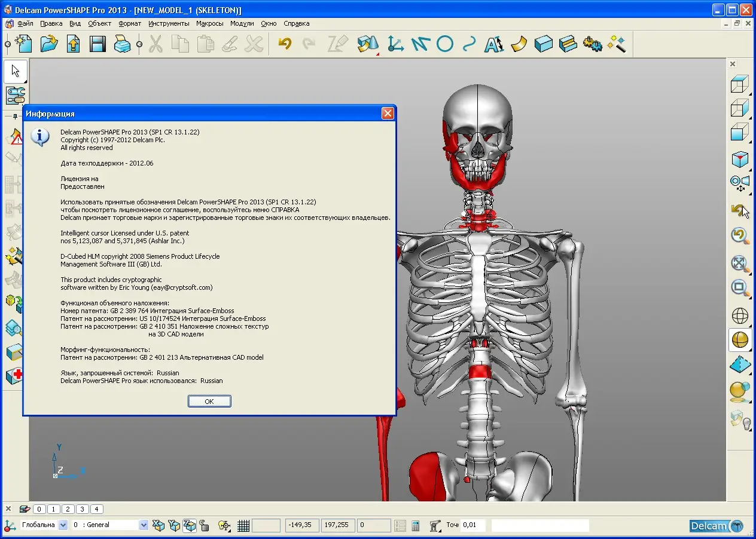The height and width of the screenshot is (539, 756).
Task: Click the Import file toolbar icon
Action: pos(73,44)
